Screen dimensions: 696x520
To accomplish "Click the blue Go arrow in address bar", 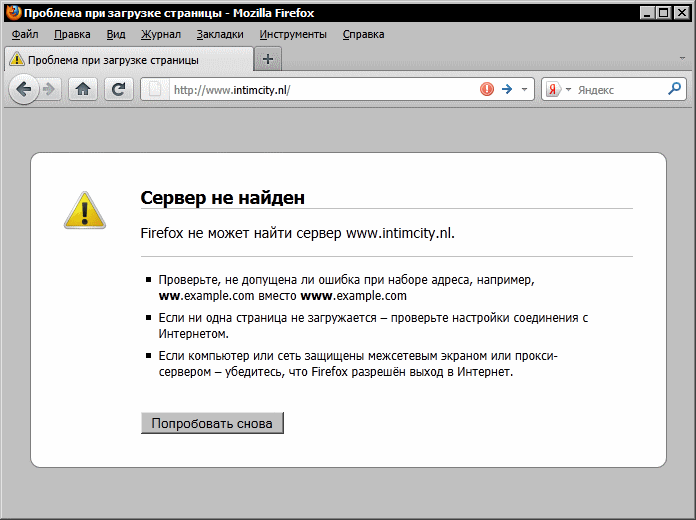I will click(x=507, y=89).
